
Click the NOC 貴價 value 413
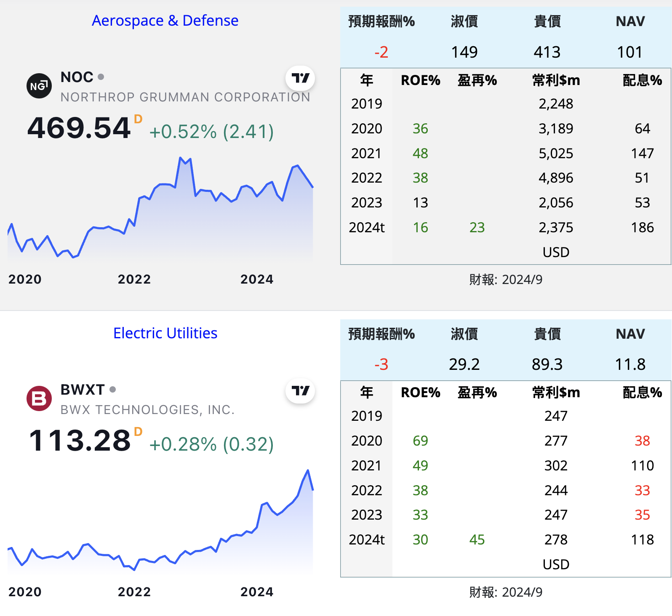point(547,52)
